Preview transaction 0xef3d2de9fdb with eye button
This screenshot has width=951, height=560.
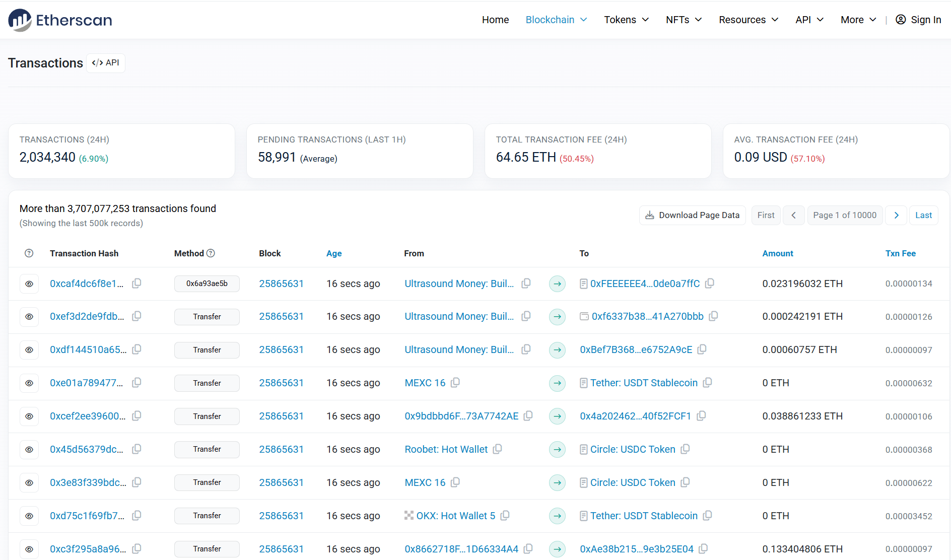(29, 317)
